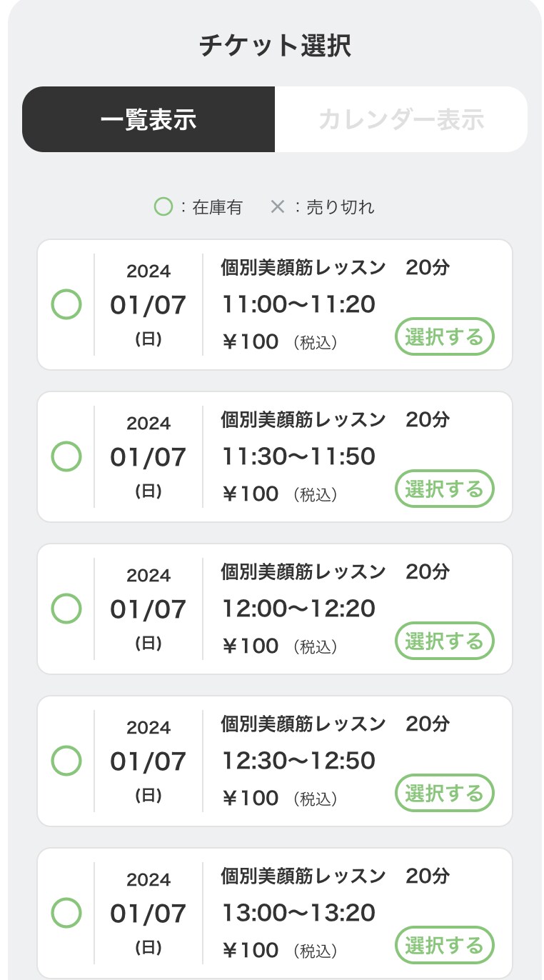This screenshot has width=544, height=980.
Task: Click the ￥100 price on the 13:00 ticket
Action: pyautogui.click(x=251, y=950)
